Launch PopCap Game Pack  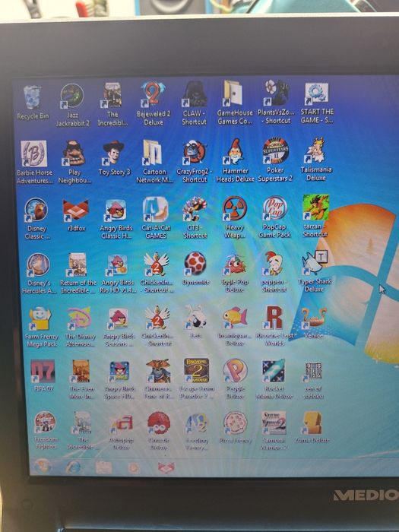tap(274, 208)
